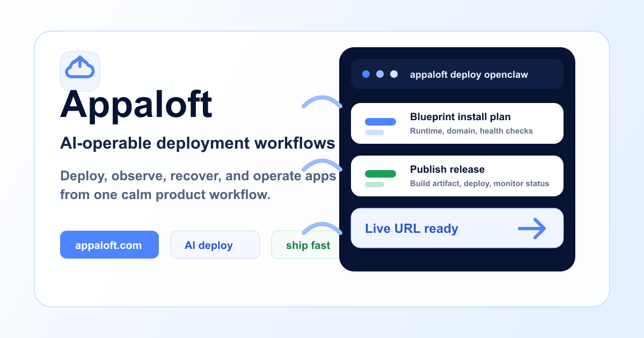Click the appaloft deploy openclaw command bar
The height and width of the screenshot is (338, 644).
coord(457,74)
